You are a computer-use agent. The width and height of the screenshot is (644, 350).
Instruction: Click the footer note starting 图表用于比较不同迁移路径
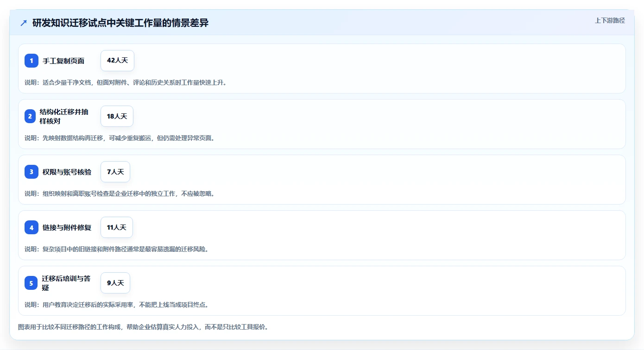click(143, 327)
